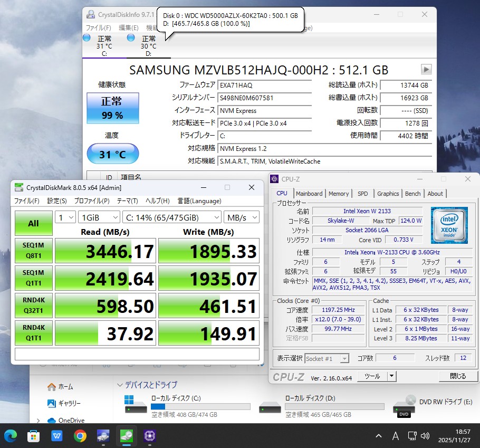The height and width of the screenshot is (448, 480).
Task: Run all benchmarks with All button
Action: 33,223
